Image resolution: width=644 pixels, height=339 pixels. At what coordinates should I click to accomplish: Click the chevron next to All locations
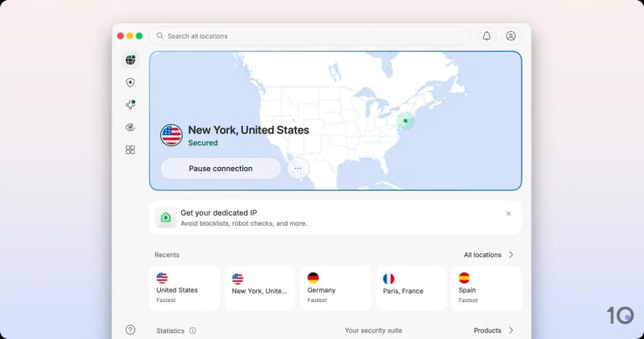tap(512, 255)
